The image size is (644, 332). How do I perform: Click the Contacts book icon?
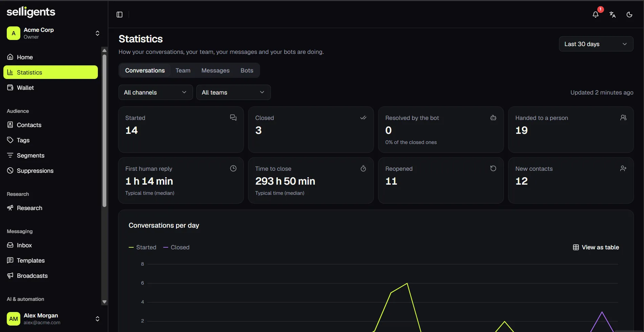point(10,125)
